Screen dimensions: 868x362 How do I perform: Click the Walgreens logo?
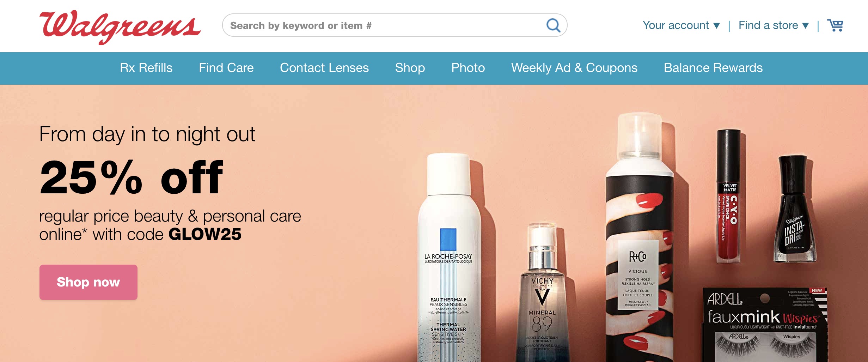point(120,27)
